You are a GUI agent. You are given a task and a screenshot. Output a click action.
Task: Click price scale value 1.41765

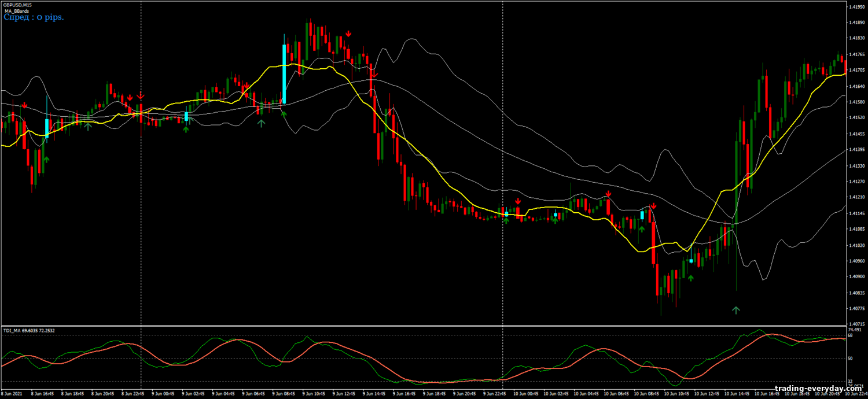coord(856,55)
